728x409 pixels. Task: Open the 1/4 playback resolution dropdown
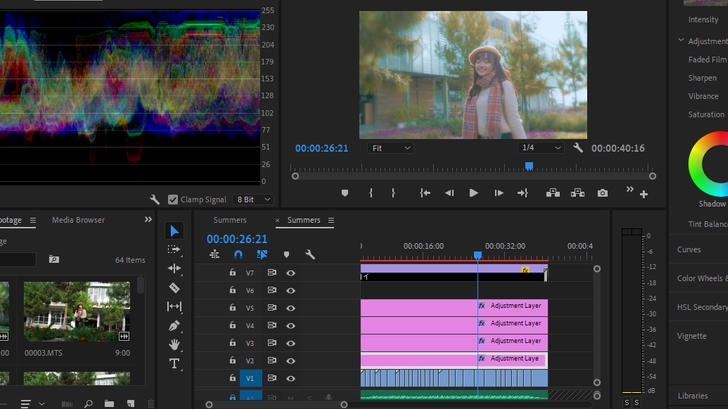click(541, 148)
